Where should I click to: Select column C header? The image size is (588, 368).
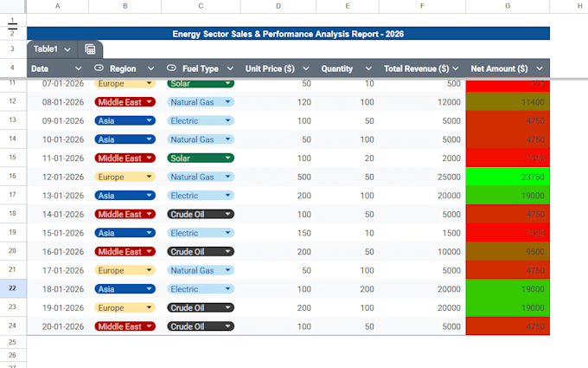(201, 6)
